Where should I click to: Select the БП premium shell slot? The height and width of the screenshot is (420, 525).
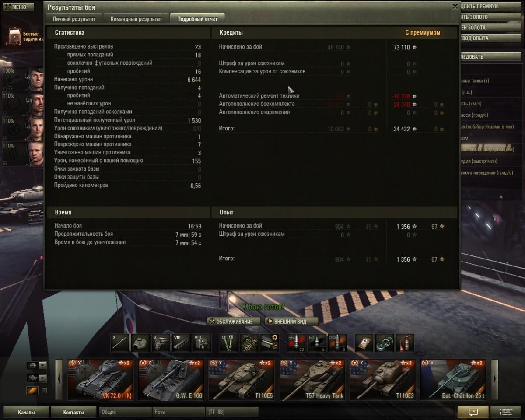pyautogui.click(x=316, y=343)
